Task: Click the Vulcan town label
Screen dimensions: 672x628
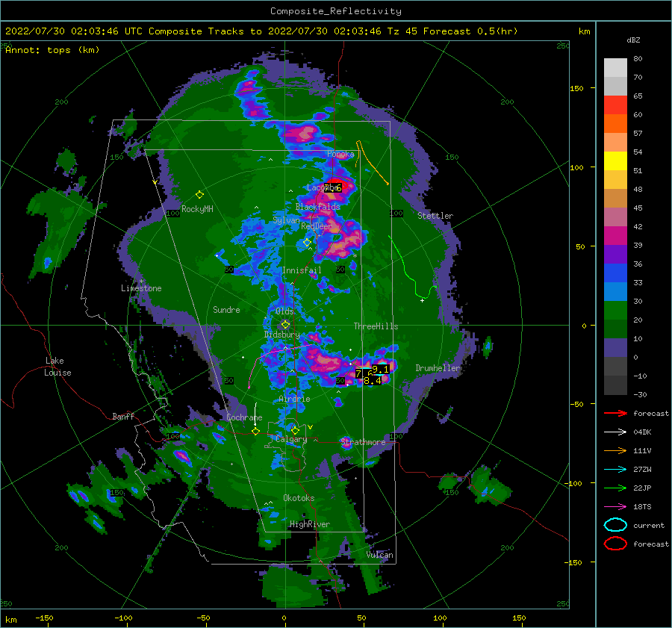Action: tap(380, 555)
